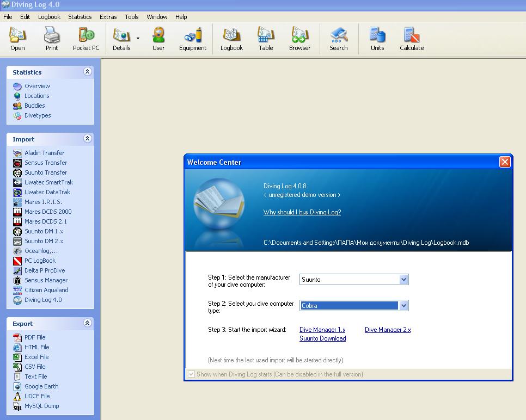Open Buddies statistics in sidebar

click(x=29, y=106)
